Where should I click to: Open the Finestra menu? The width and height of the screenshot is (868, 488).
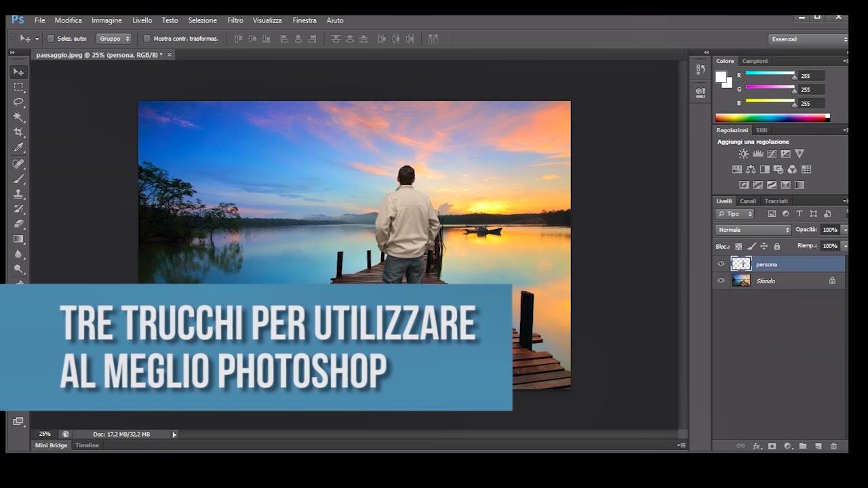(x=304, y=20)
